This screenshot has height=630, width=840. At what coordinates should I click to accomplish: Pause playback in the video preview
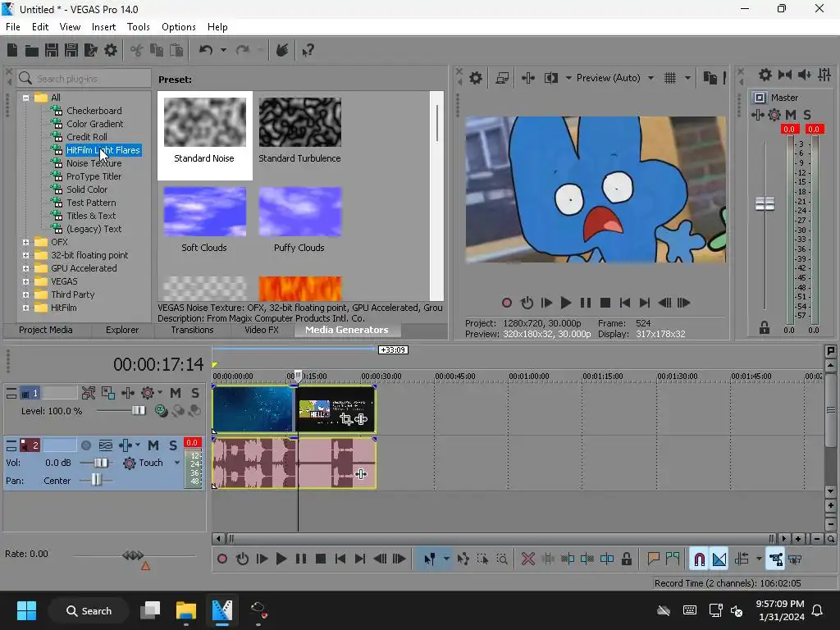coord(586,304)
